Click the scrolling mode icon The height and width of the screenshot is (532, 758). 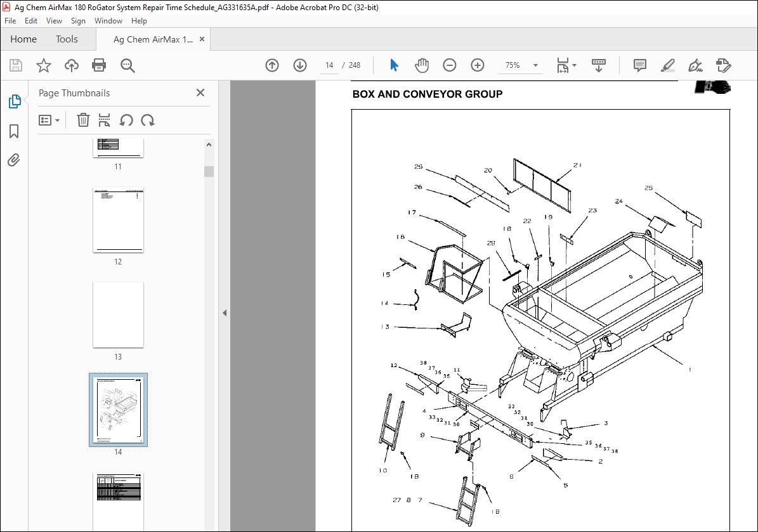point(599,65)
